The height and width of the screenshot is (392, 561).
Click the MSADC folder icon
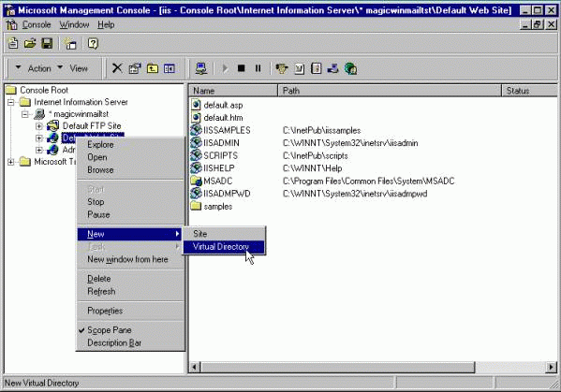(196, 181)
